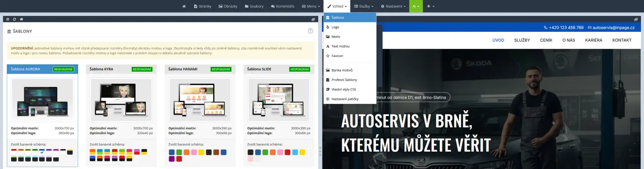Click the panel splitter drag handle dots
Viewport: 644px width, 169px height.
point(320,151)
